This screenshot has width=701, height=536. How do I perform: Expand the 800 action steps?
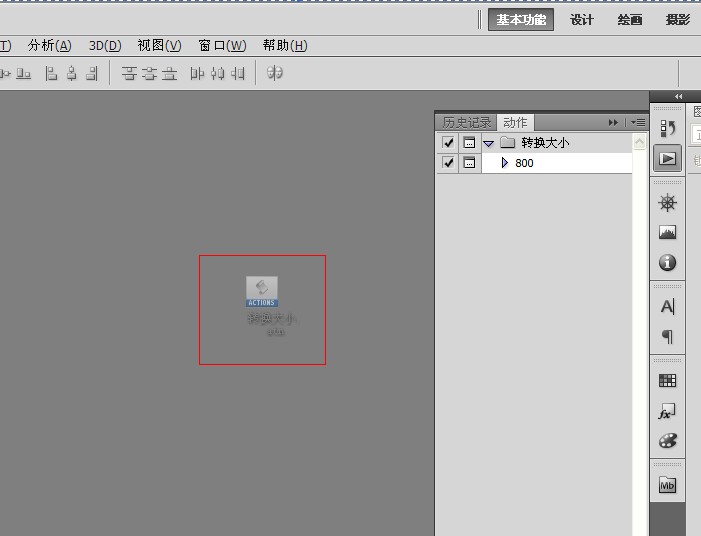pyautogui.click(x=505, y=163)
